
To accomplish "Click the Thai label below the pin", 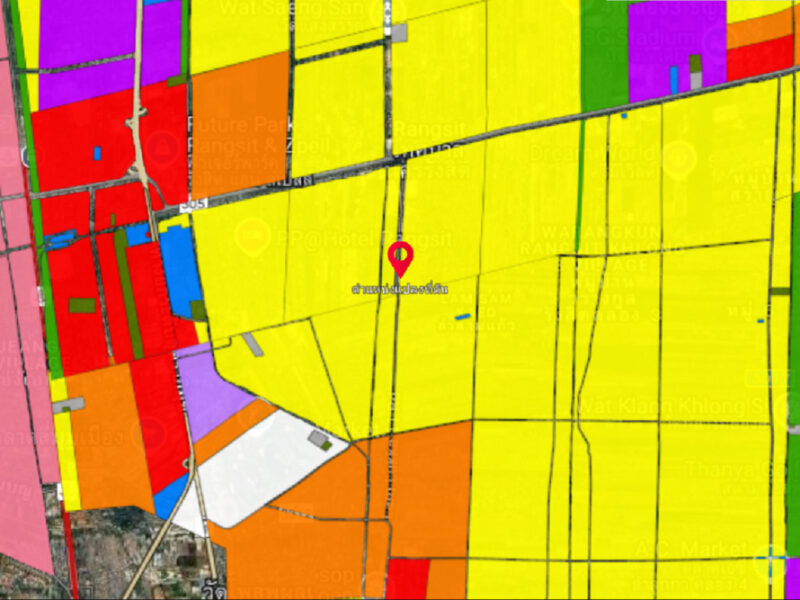I will click(399, 289).
